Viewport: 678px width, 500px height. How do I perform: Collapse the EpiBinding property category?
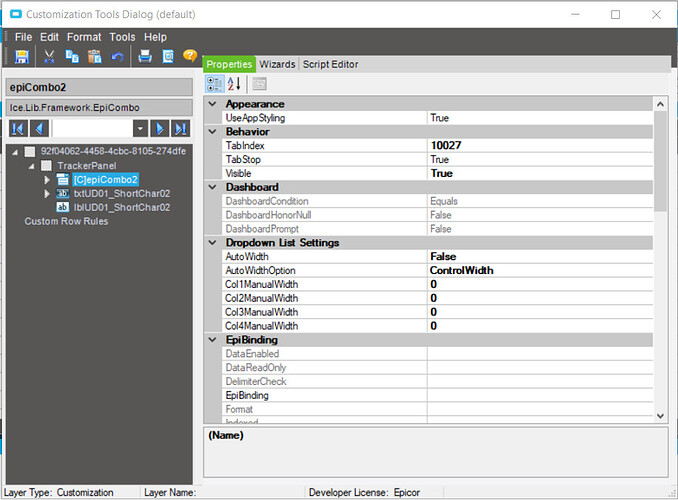pos(212,340)
